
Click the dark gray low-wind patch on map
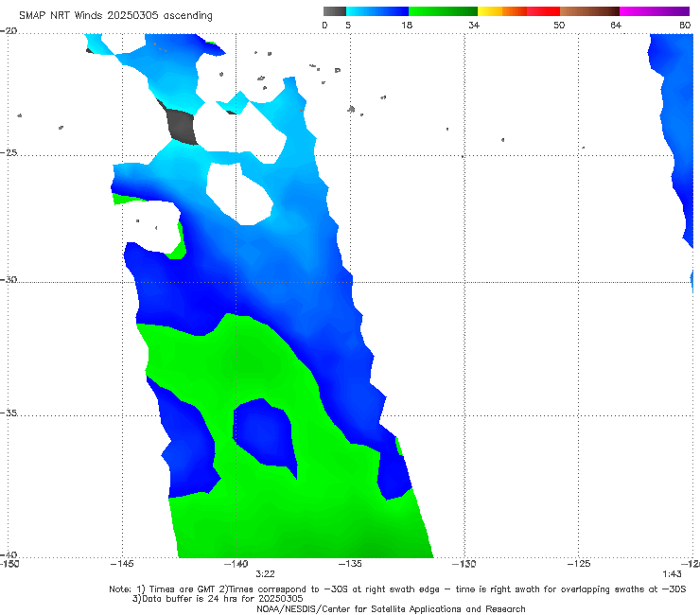[x=182, y=128]
